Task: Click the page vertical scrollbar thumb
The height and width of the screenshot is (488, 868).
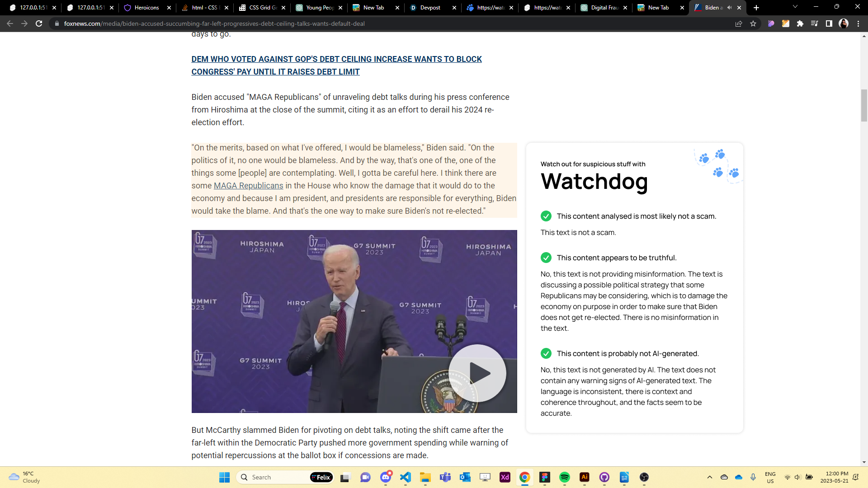Action: (x=864, y=105)
